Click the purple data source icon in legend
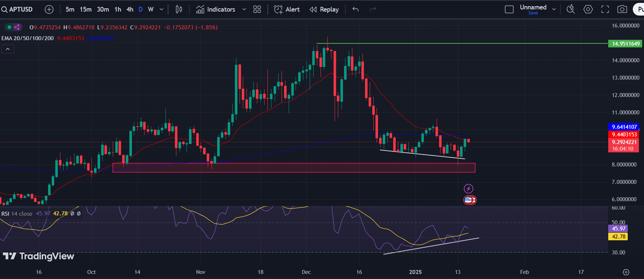This screenshot has height=279, width=644. (x=17, y=27)
